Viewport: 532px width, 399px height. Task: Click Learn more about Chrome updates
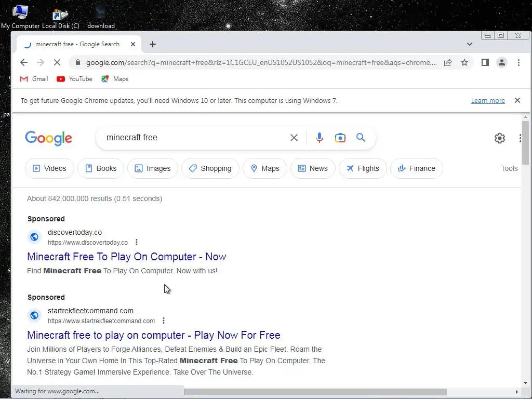(x=488, y=101)
